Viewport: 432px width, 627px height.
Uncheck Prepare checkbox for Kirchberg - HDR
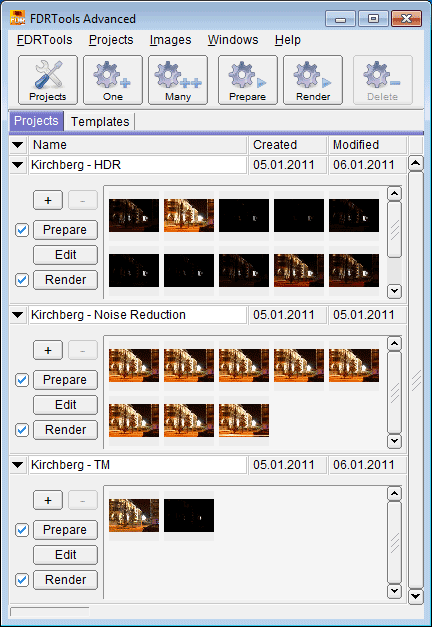click(x=22, y=230)
